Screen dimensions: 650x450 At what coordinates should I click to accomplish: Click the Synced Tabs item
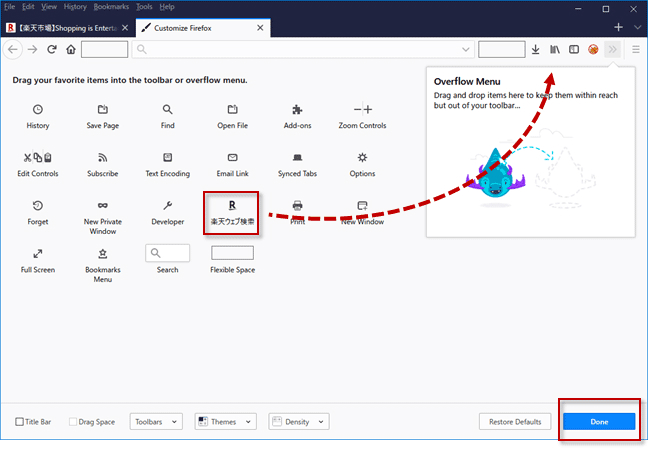coord(297,165)
